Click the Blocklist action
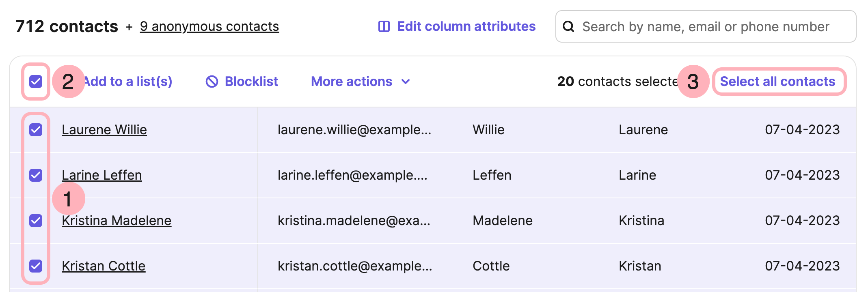 coord(251,82)
